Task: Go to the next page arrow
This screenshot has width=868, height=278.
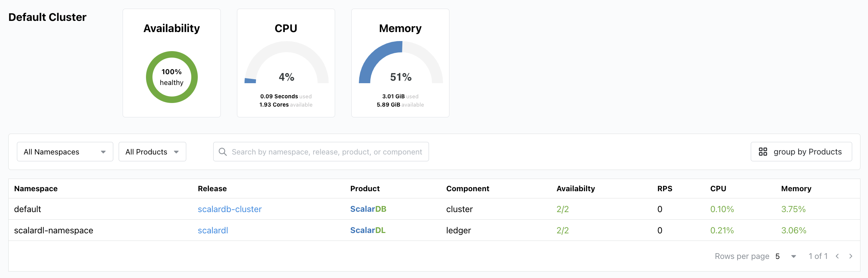Action: [x=851, y=256]
